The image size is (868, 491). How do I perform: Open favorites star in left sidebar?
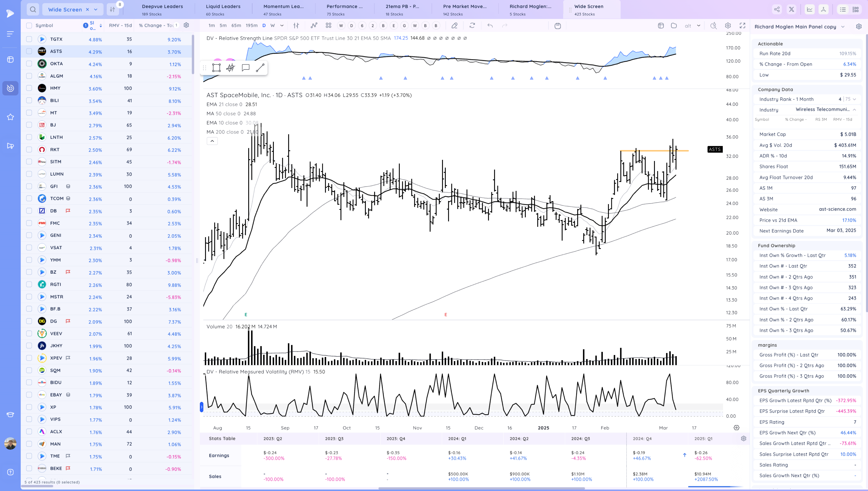[x=10, y=117]
